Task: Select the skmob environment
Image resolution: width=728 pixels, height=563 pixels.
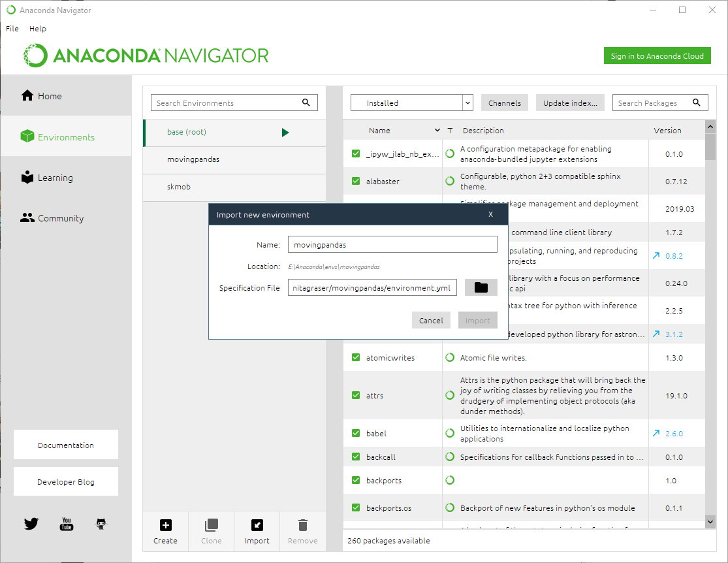Action: pos(234,187)
